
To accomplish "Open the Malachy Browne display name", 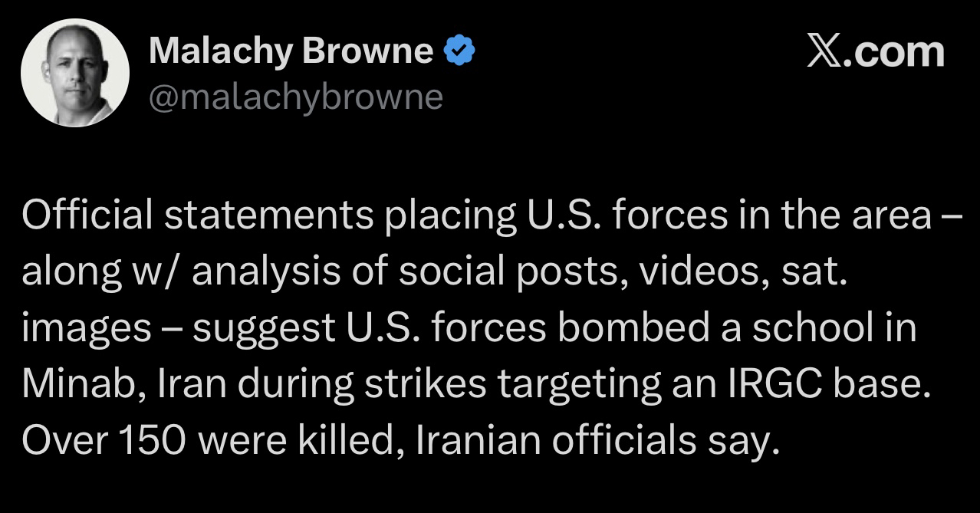I will click(x=291, y=51).
